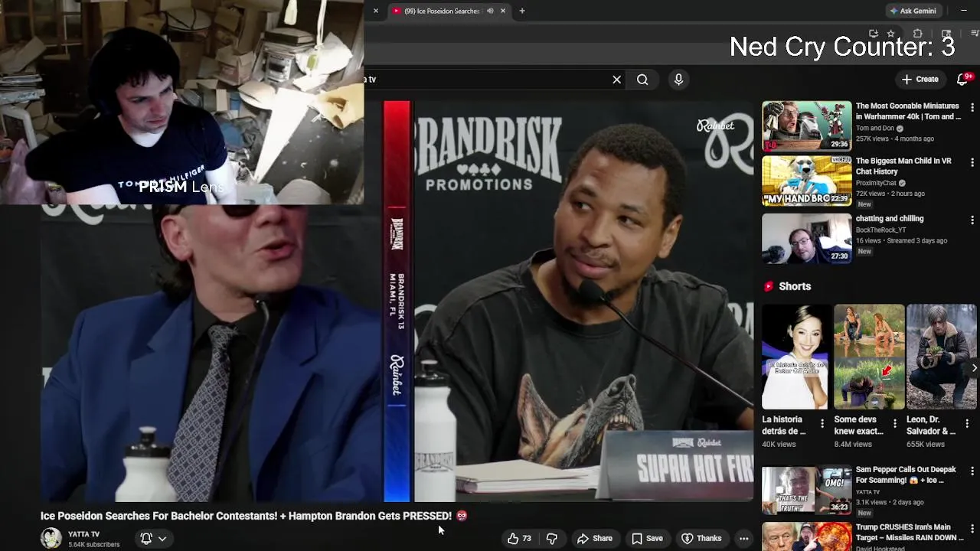The height and width of the screenshot is (551, 980).
Task: Like the video with thumbs up
Action: [520, 539]
